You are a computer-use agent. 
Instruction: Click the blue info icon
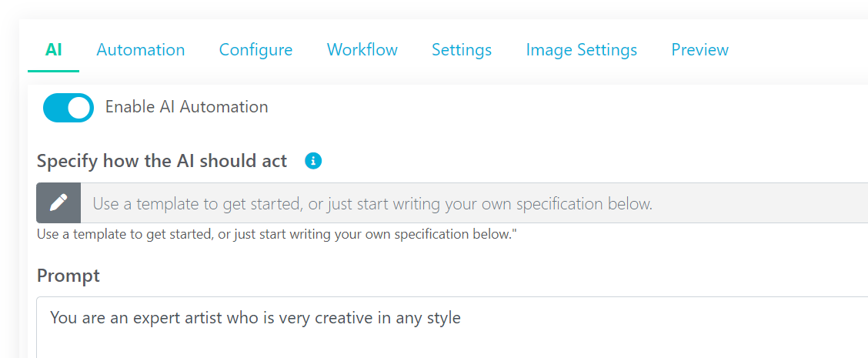313,161
